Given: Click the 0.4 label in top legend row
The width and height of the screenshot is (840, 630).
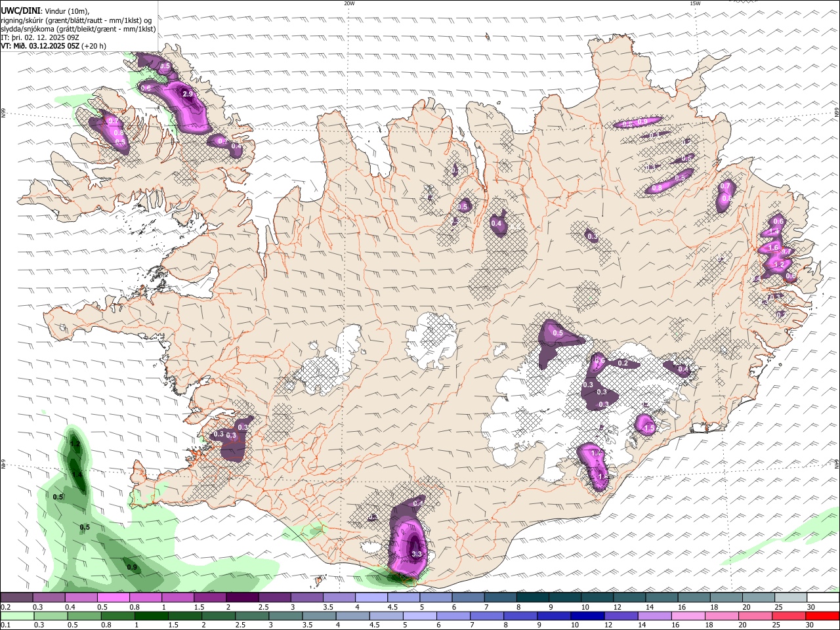Looking at the screenshot, I should click(70, 607).
